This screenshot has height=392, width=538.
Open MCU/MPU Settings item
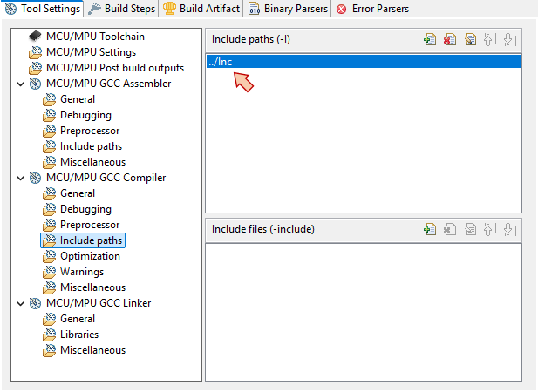coord(91,52)
